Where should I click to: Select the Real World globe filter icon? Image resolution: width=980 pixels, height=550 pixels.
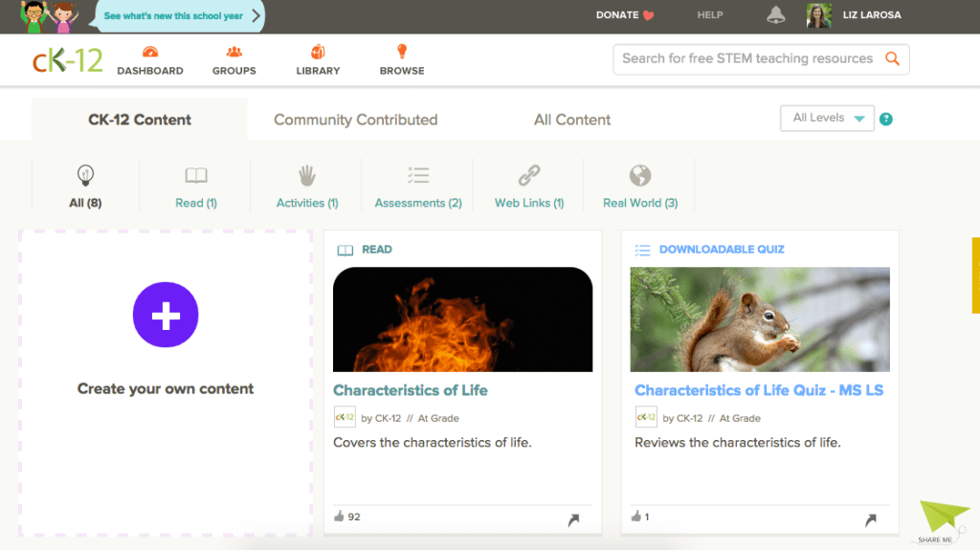(x=640, y=176)
